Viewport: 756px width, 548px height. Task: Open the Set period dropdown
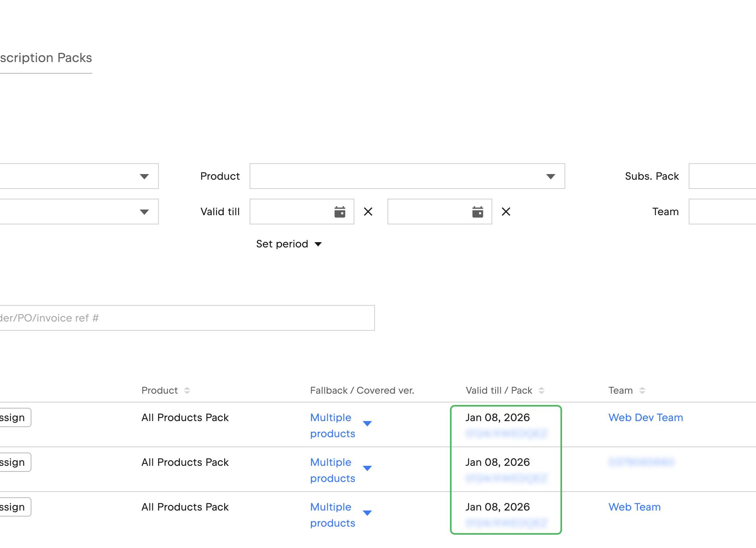[x=289, y=244]
